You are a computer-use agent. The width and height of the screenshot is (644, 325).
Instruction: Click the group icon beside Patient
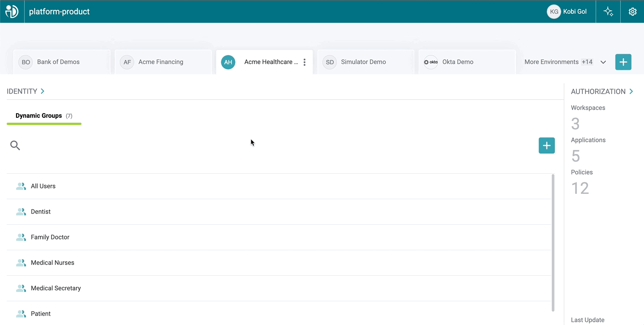click(21, 314)
